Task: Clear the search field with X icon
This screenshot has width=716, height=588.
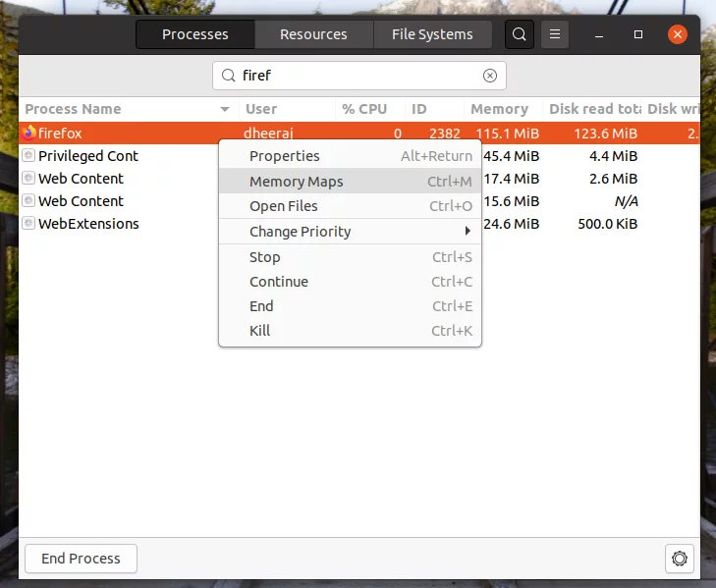Action: click(490, 76)
